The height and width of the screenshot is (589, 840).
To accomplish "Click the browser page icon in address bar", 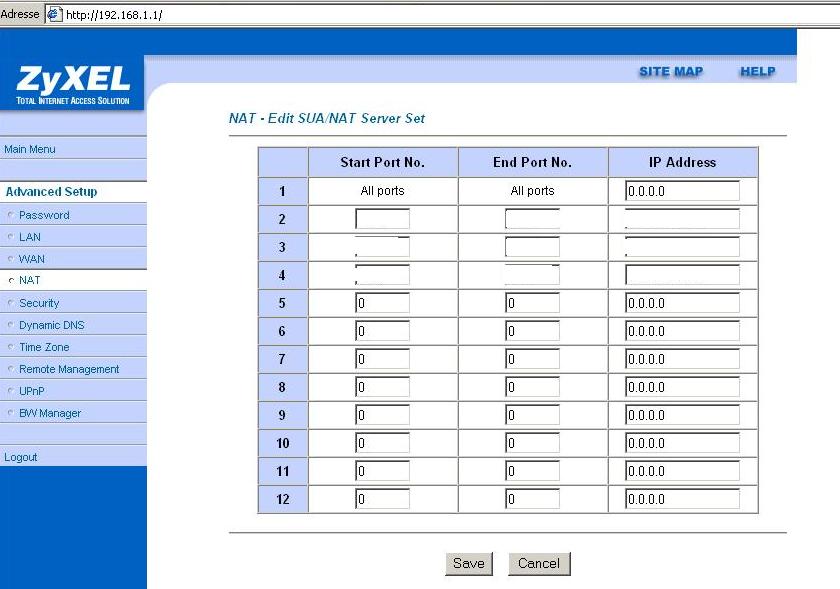I will click(55, 15).
